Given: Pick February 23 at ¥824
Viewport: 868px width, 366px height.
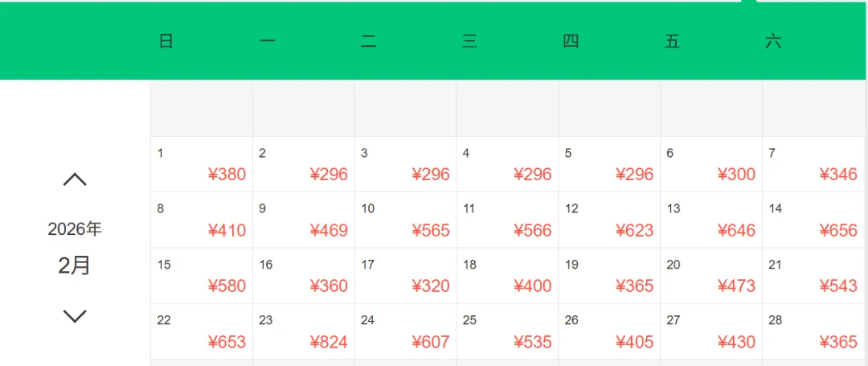Looking at the screenshot, I should coord(304,331).
